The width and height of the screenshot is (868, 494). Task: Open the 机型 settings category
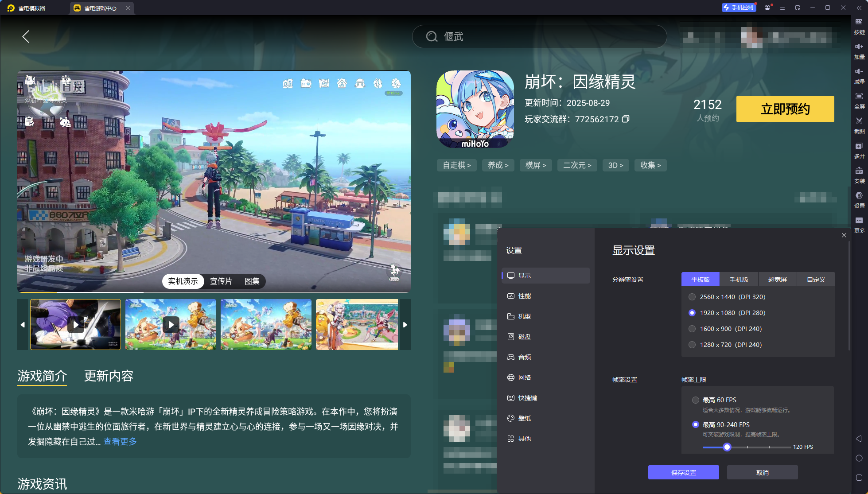[x=546, y=316]
